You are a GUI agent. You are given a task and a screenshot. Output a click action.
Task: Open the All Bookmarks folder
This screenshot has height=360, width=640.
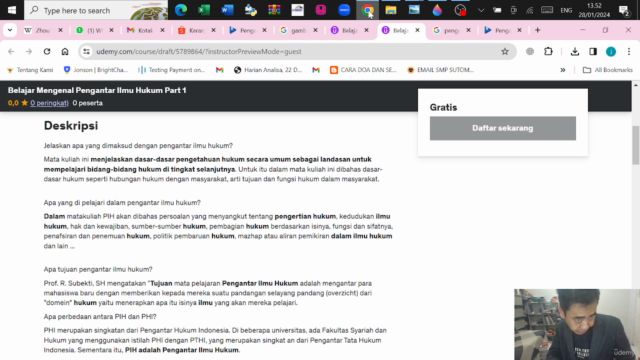[608, 70]
